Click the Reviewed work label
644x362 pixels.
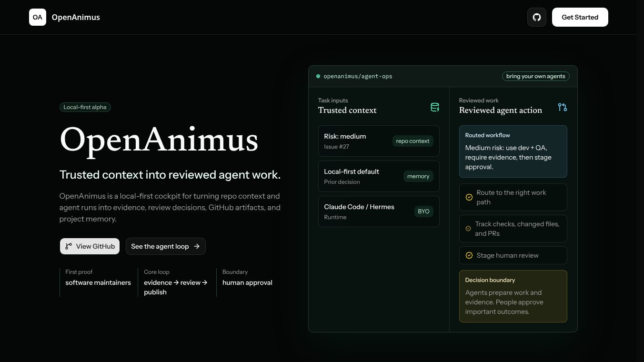[x=479, y=101]
